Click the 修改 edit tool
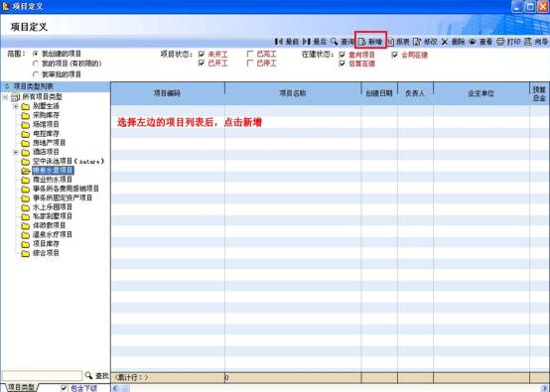 coord(425,42)
